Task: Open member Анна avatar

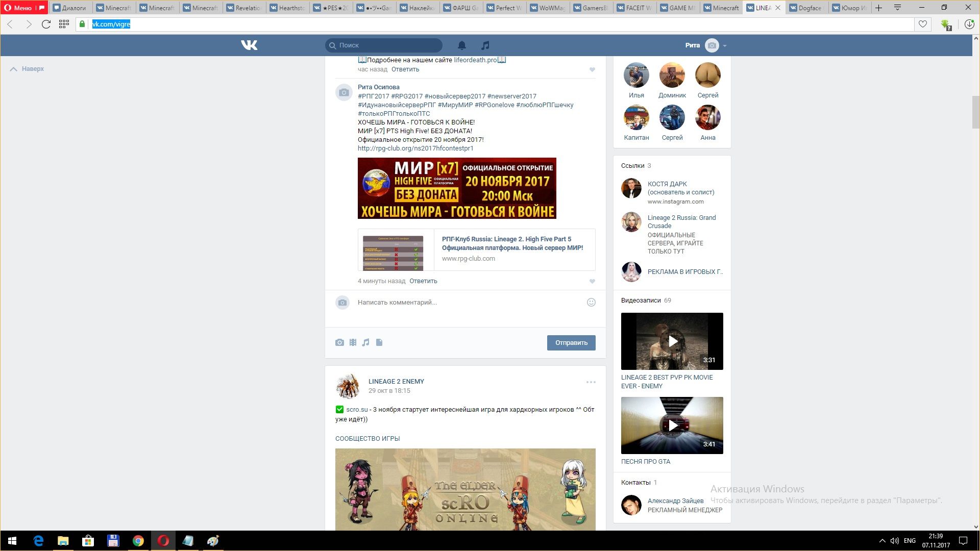Action: coord(708,117)
